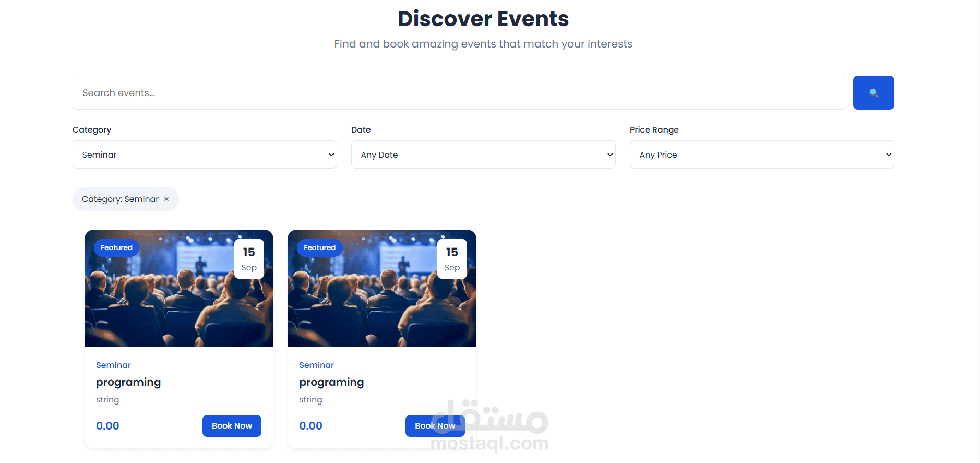
Task: Expand the Any Date dropdown
Action: 483,155
